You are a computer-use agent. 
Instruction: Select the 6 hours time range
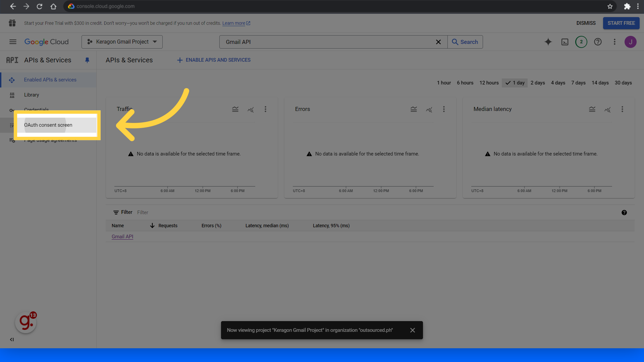pos(465,83)
